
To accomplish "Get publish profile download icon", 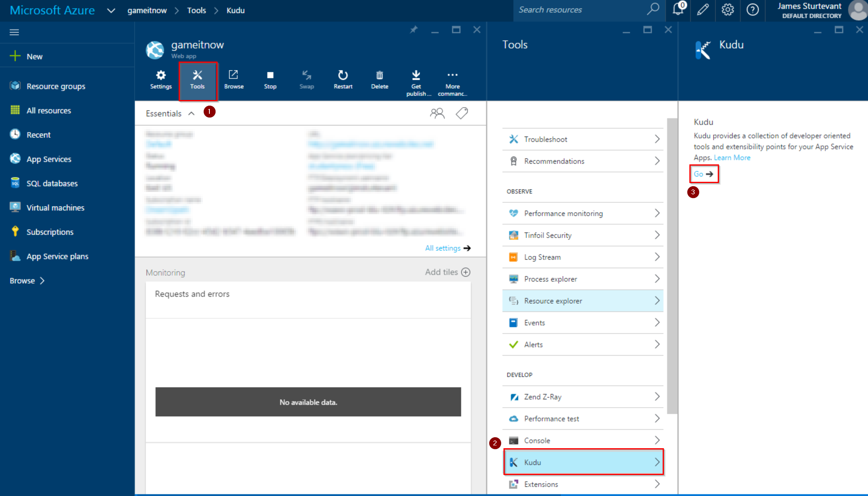I will click(x=416, y=75).
